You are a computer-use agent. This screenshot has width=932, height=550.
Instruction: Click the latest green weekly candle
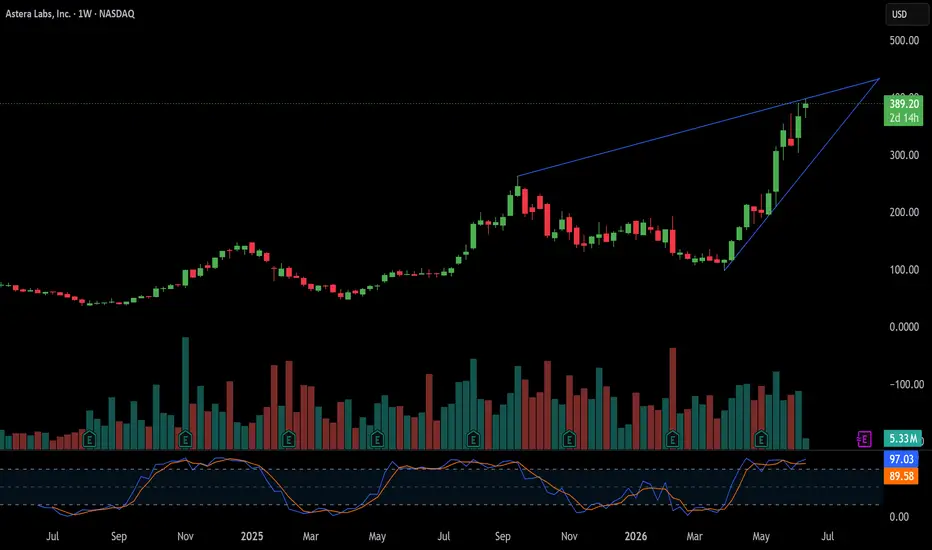tap(806, 106)
